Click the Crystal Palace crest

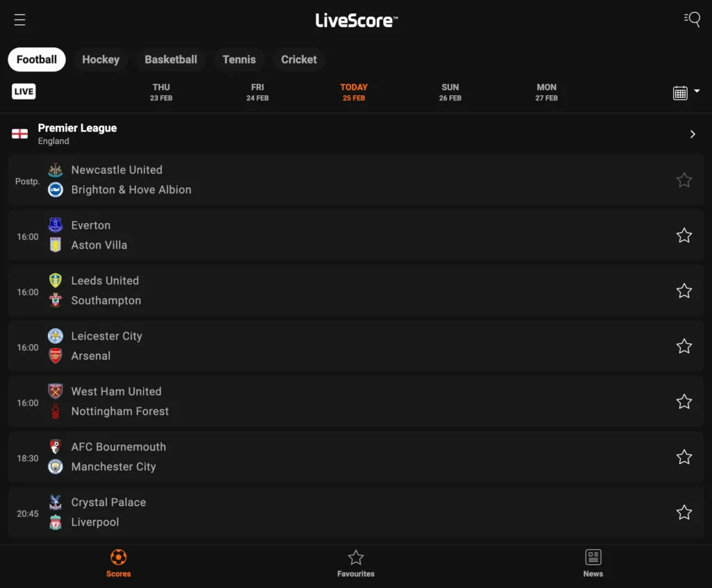point(56,503)
